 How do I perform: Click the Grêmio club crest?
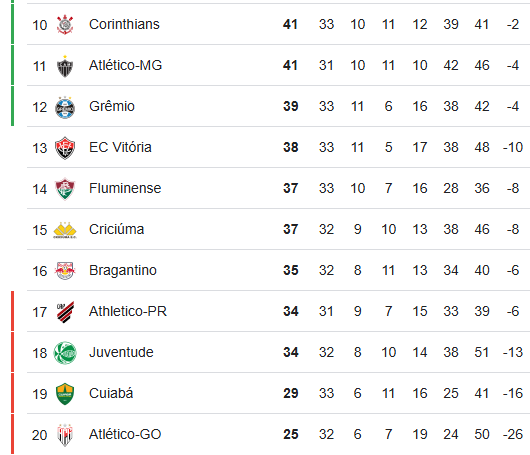[x=65, y=107]
